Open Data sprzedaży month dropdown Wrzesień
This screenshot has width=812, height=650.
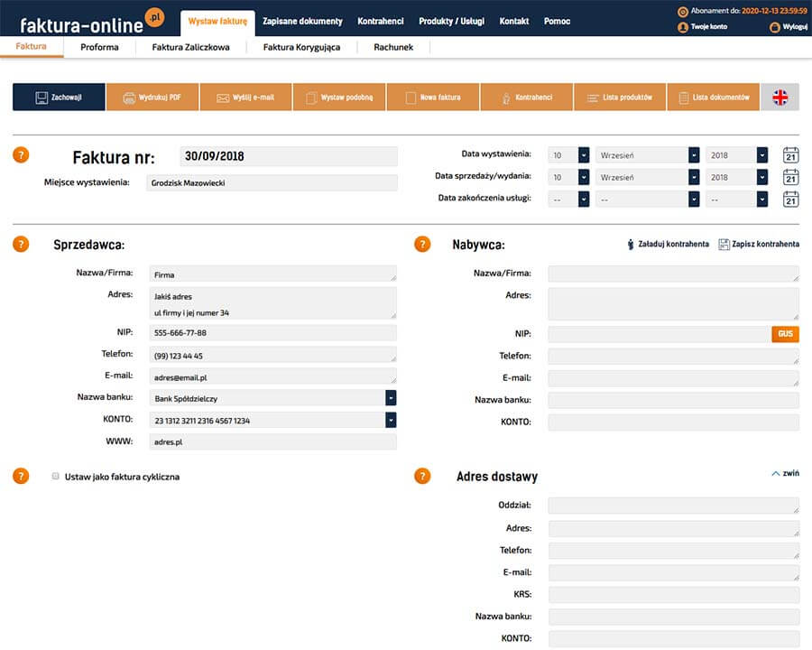click(647, 177)
